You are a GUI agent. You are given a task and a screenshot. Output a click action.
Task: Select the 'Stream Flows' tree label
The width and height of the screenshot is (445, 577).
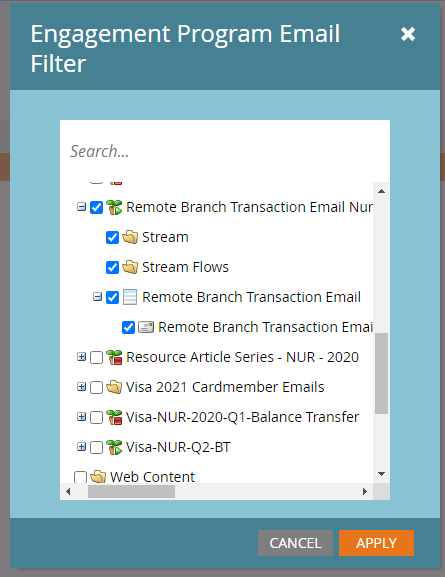tap(185, 267)
